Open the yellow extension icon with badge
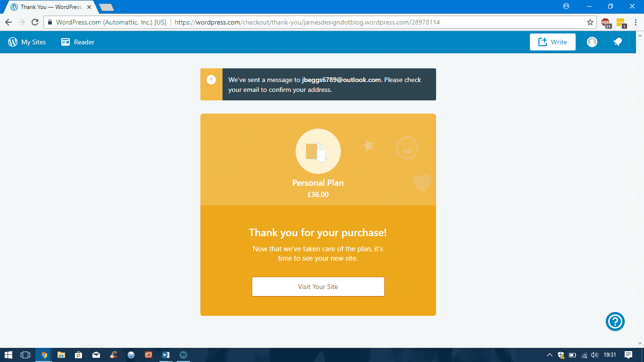 point(620,22)
